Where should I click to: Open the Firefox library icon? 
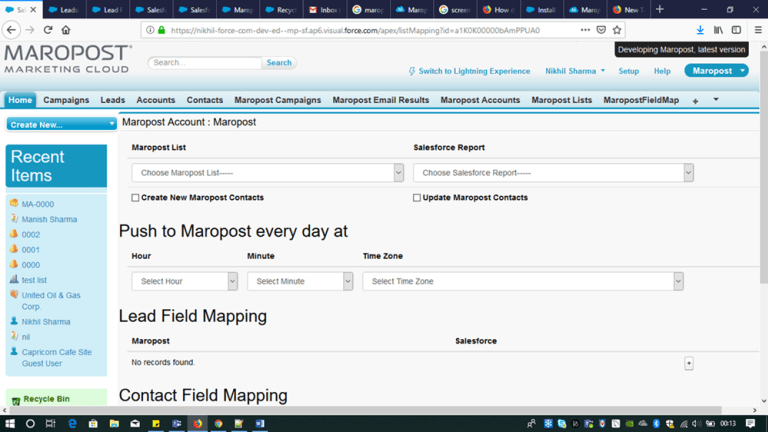click(718, 30)
